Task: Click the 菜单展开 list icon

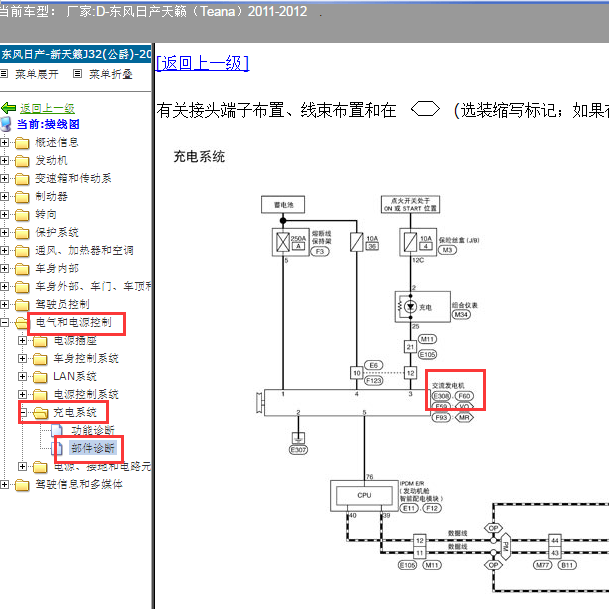Action: click(x=4, y=73)
